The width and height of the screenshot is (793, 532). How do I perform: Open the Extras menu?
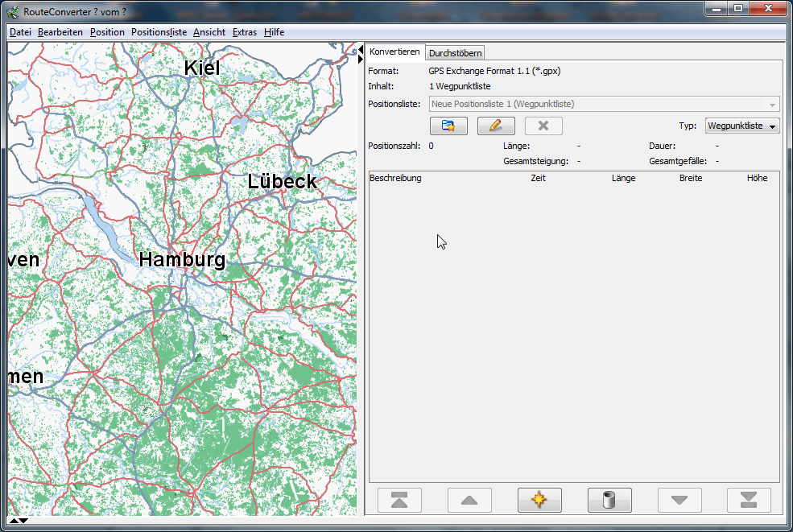pyautogui.click(x=244, y=32)
